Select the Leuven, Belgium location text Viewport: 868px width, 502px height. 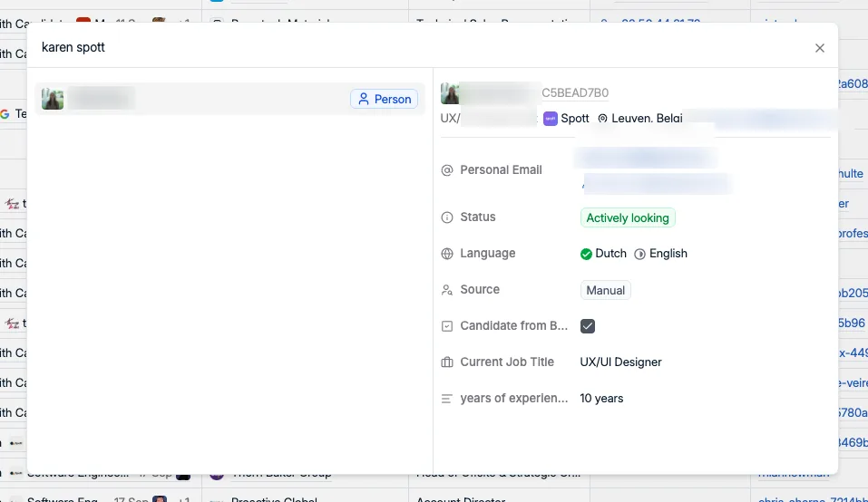pyautogui.click(x=647, y=119)
